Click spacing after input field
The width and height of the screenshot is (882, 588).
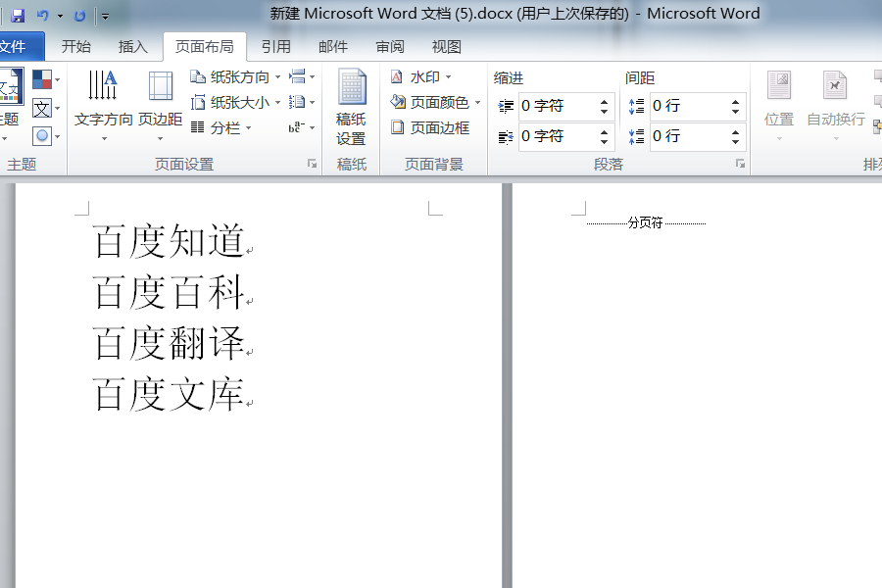pos(688,136)
